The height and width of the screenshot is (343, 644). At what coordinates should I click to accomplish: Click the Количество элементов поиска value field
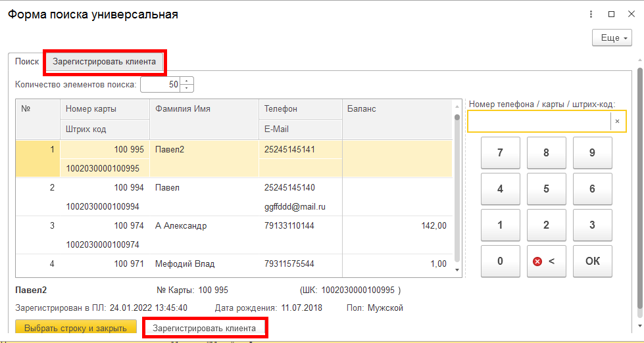[x=161, y=85]
